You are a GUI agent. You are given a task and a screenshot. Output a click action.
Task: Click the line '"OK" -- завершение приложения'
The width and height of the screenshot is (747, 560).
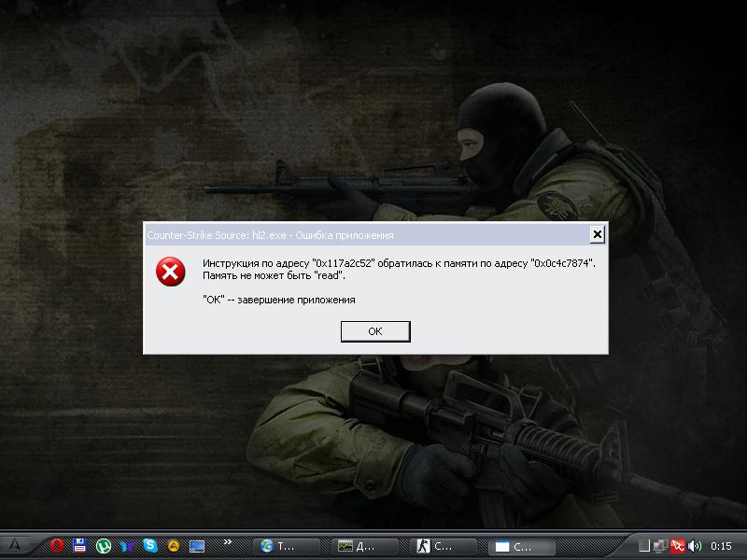coord(278,300)
